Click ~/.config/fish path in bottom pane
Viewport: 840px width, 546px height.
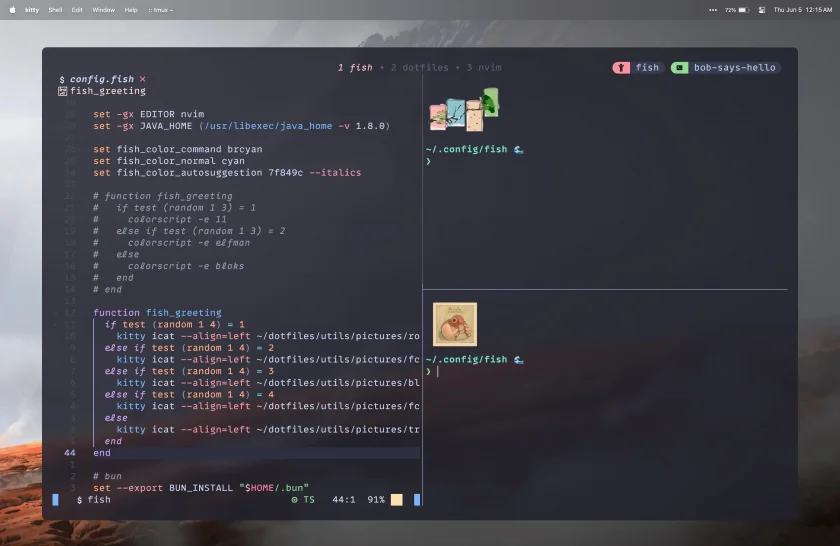[466, 360]
